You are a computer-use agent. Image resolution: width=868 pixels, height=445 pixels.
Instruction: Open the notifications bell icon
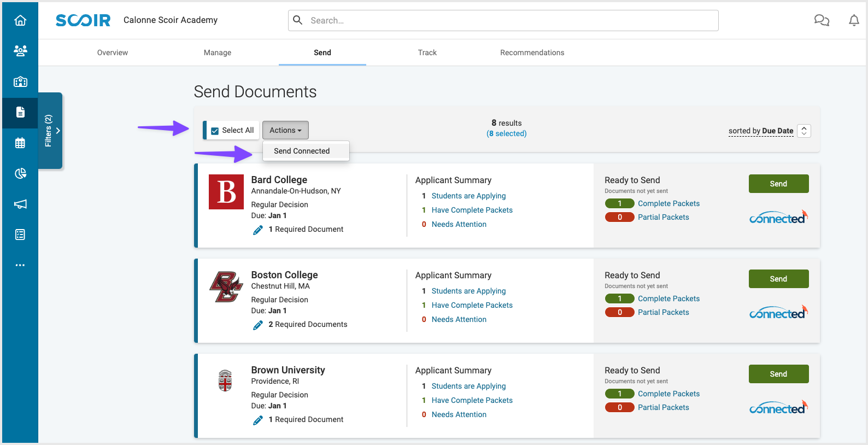pyautogui.click(x=854, y=20)
